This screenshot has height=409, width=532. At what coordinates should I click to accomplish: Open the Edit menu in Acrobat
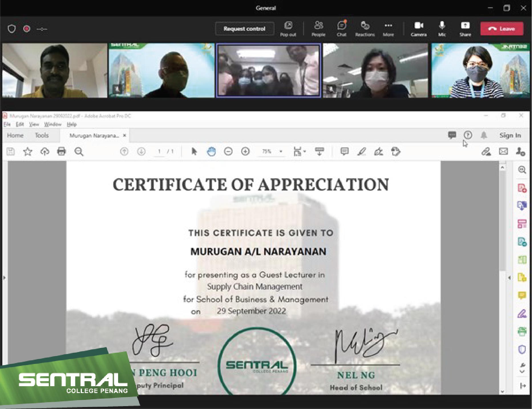pos(20,124)
